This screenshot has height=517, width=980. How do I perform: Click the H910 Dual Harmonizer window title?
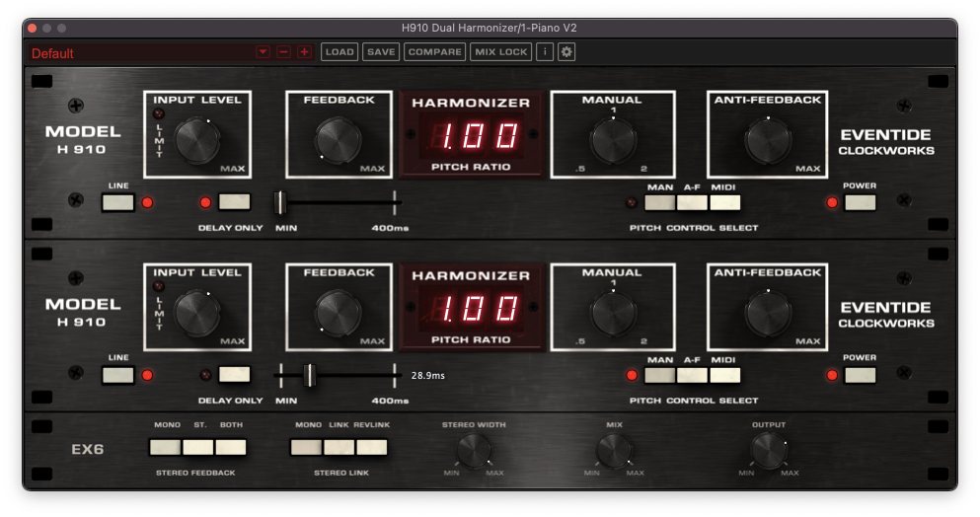[x=489, y=28]
